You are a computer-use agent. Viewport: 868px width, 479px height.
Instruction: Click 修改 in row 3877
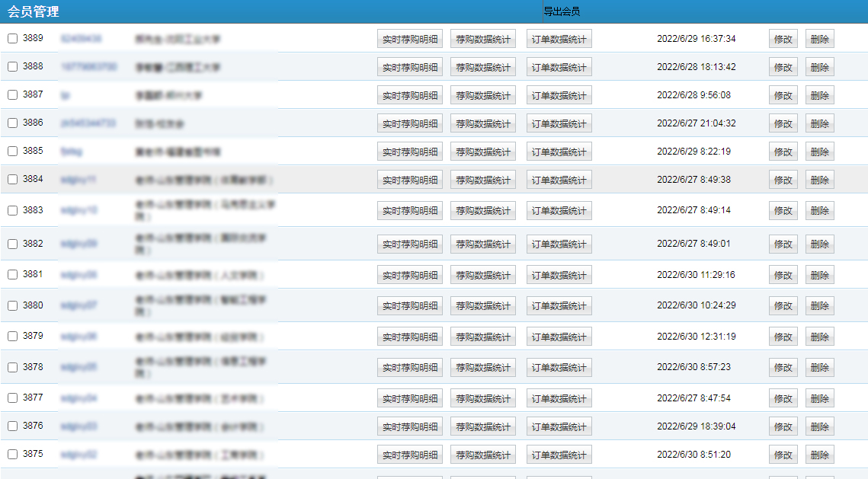[x=783, y=398]
